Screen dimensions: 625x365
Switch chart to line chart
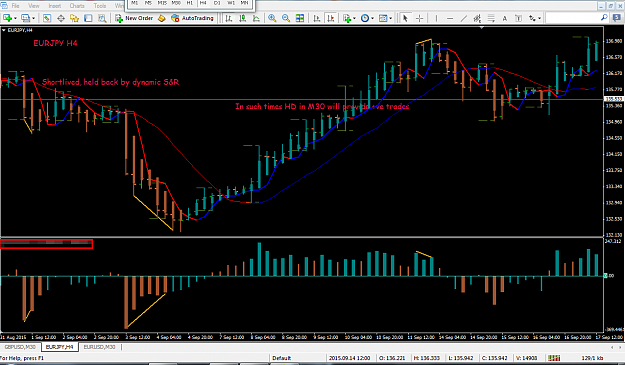pos(256,18)
